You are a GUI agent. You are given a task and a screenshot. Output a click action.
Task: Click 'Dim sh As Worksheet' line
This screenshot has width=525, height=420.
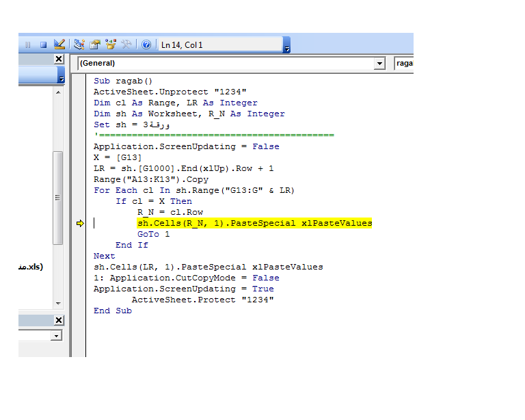point(189,114)
